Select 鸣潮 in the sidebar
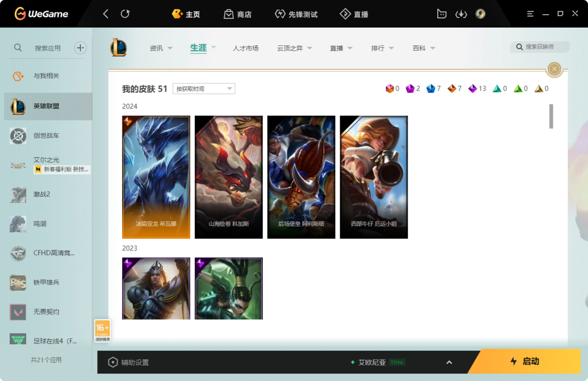 pos(48,224)
